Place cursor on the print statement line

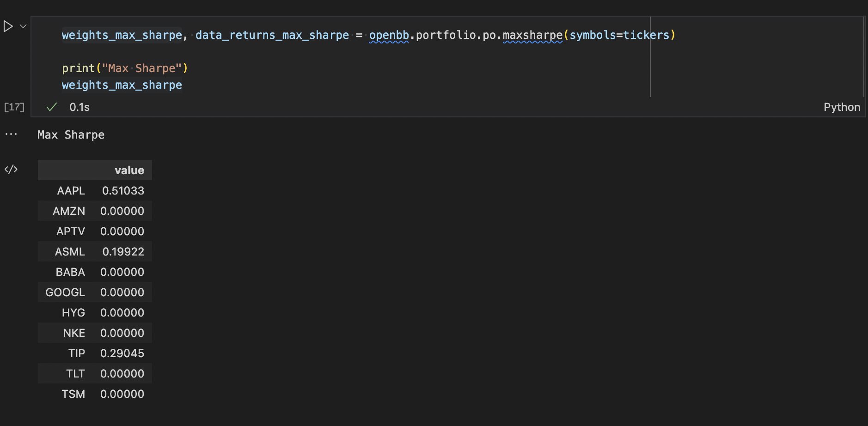coord(125,68)
